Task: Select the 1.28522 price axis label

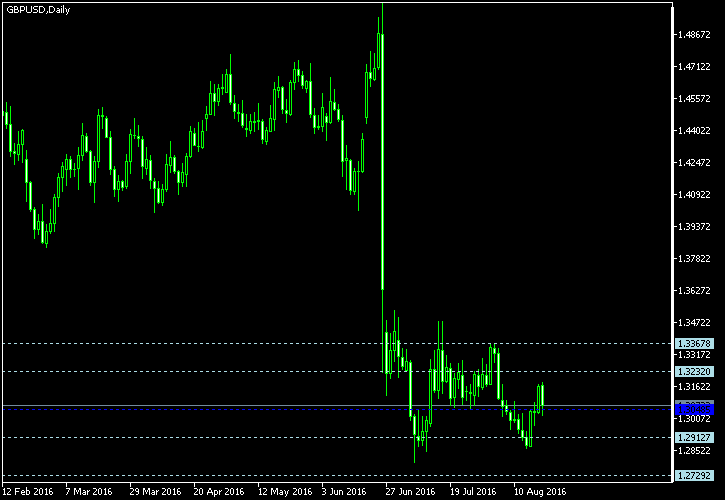Action: point(694,450)
